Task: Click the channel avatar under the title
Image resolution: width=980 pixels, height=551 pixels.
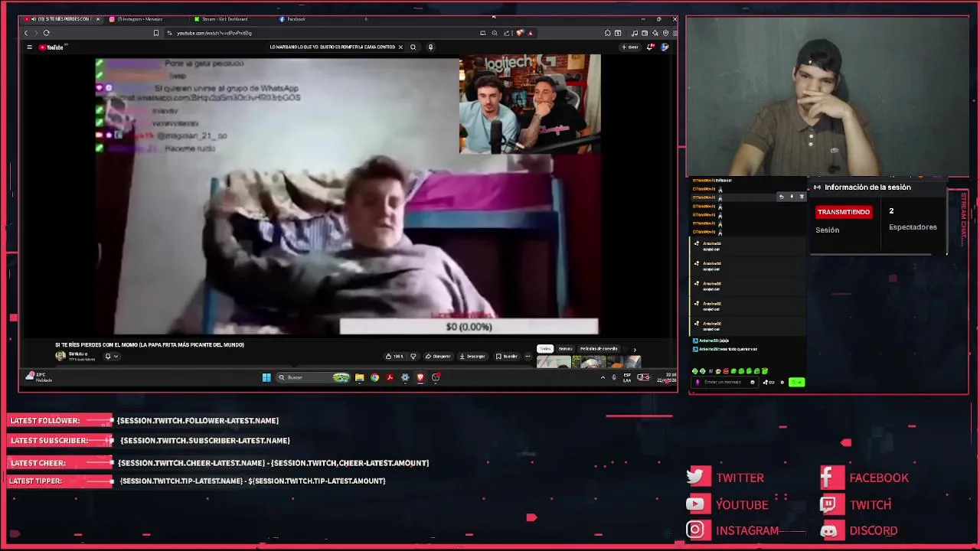Action: click(x=60, y=356)
